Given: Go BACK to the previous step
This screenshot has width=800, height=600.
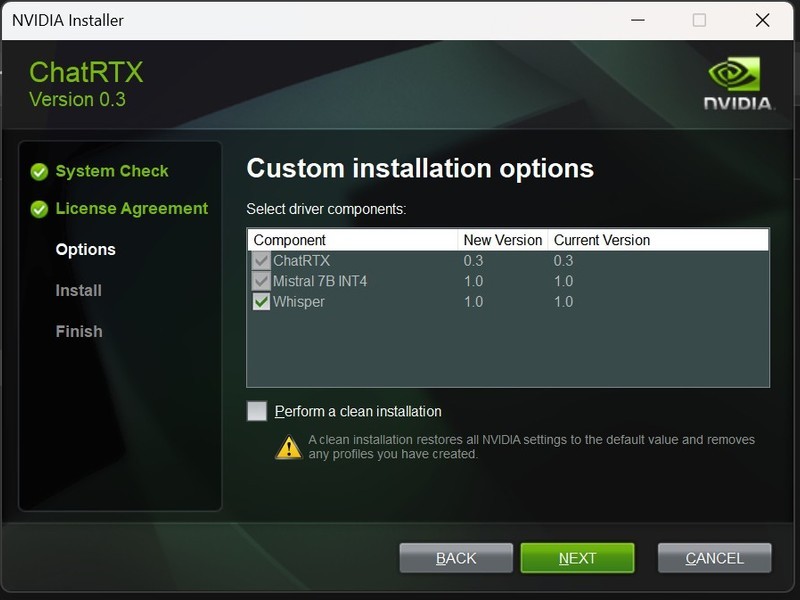Looking at the screenshot, I should pos(456,558).
